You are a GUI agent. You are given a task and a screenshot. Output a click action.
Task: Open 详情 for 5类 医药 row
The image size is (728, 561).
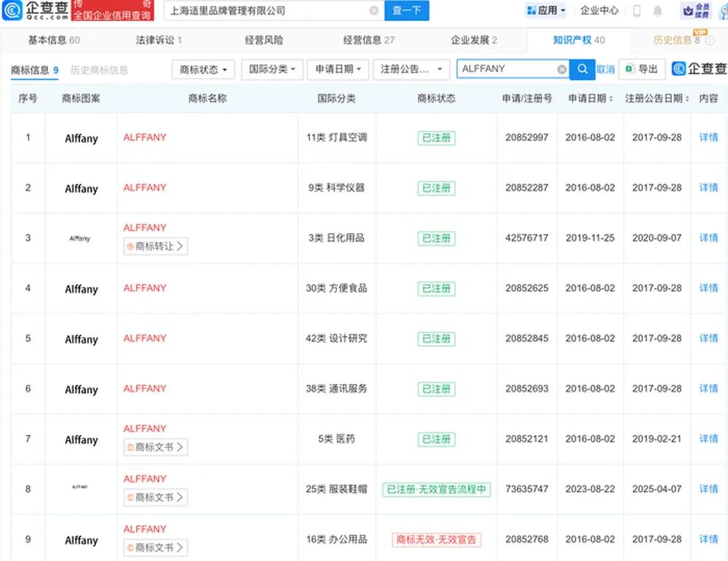point(708,439)
